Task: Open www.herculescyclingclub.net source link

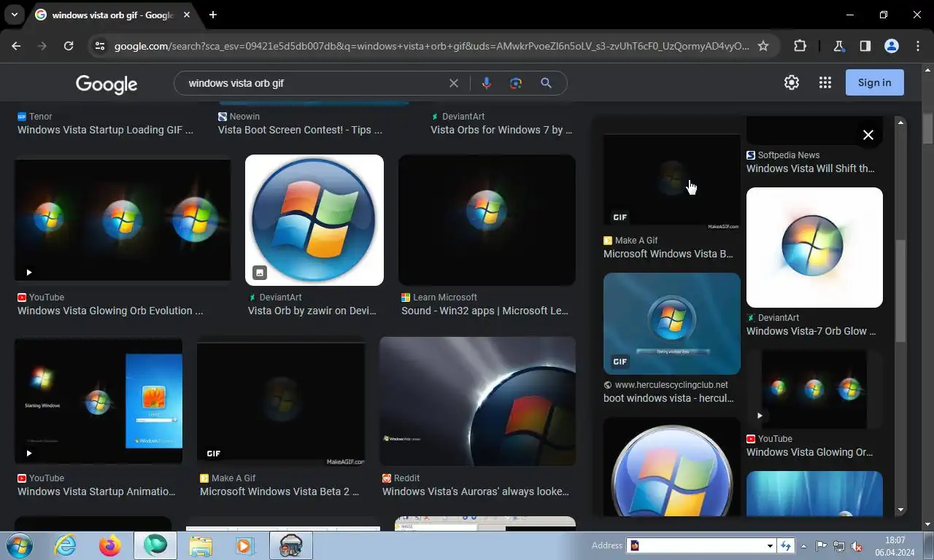Action: [x=671, y=385]
